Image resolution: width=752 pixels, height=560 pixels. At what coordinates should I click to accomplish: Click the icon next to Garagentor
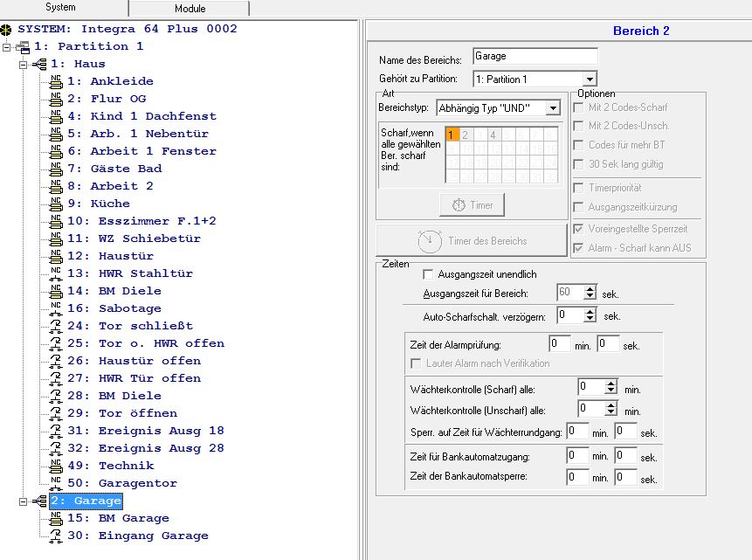click(x=56, y=483)
